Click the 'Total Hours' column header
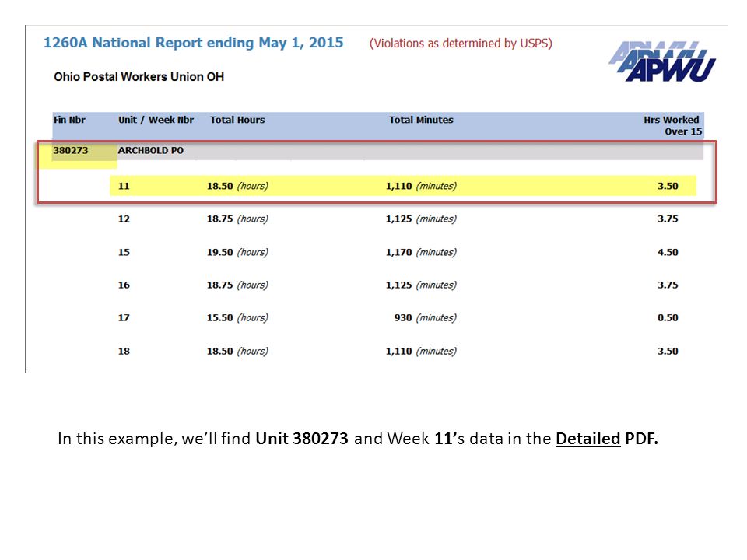The image size is (747, 560). click(237, 120)
